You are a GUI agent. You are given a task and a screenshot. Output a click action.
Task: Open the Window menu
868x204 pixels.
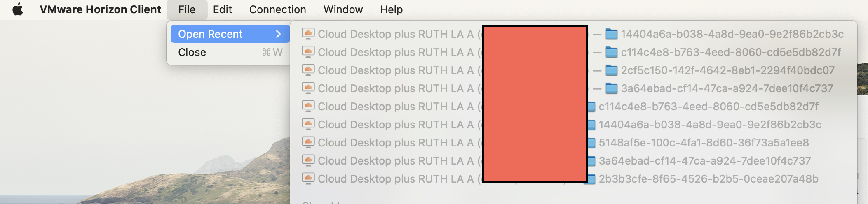point(343,9)
